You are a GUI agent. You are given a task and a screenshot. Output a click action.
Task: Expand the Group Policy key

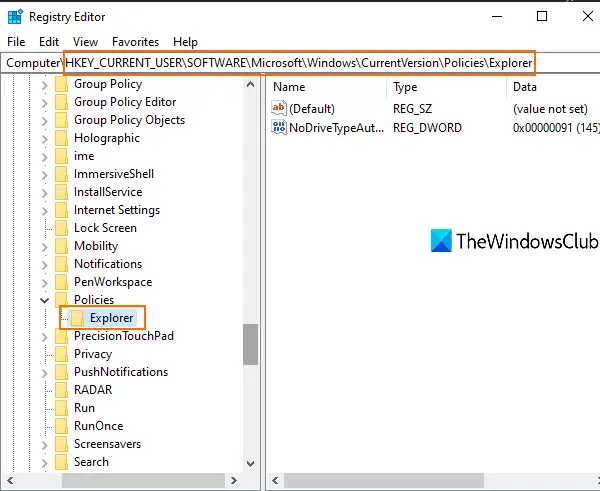point(44,85)
